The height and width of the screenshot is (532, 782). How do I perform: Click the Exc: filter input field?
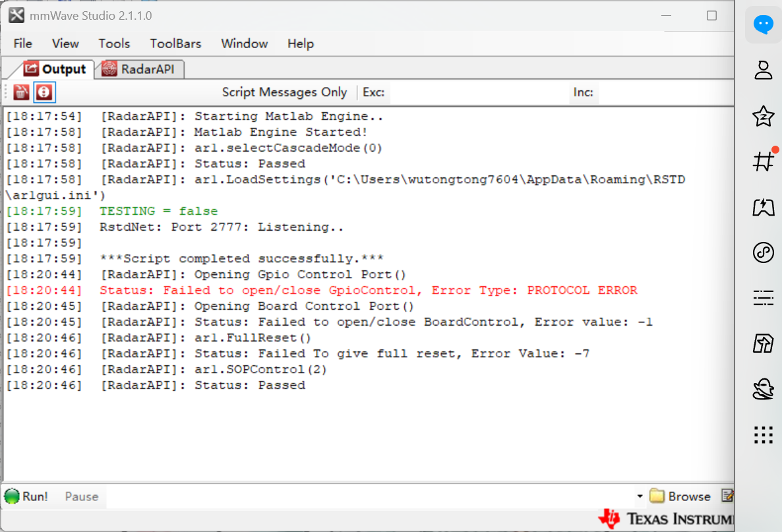(x=478, y=93)
